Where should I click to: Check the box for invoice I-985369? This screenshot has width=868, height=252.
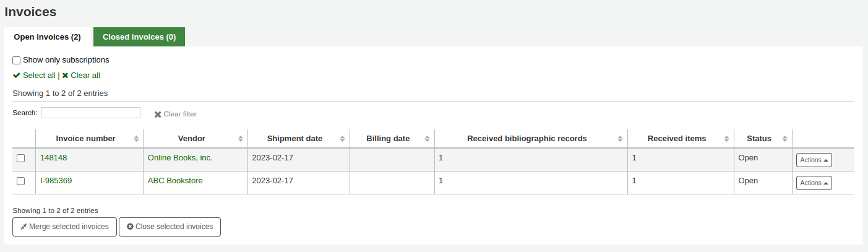pos(21,181)
